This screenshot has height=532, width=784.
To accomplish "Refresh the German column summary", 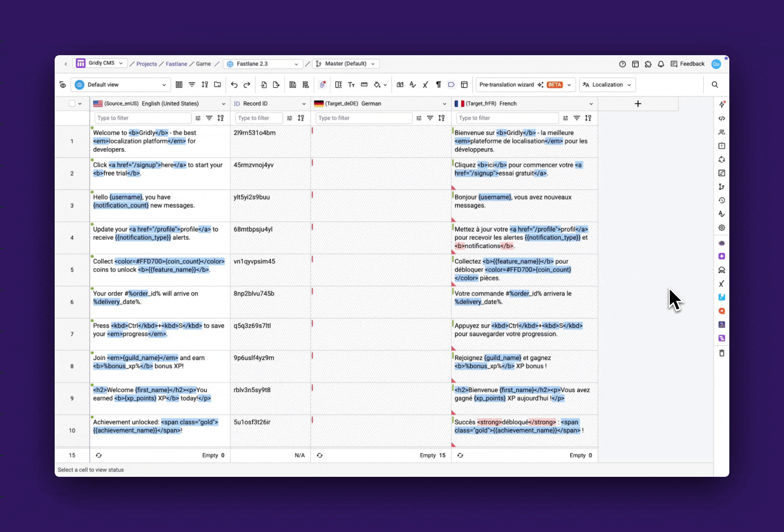I will [320, 456].
